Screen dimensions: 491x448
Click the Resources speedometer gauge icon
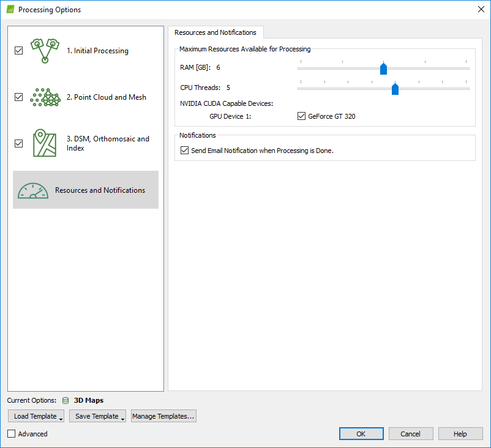point(32,190)
